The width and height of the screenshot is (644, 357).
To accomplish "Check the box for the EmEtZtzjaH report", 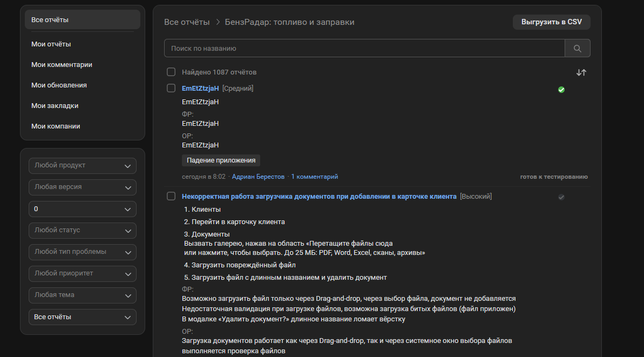I will point(171,88).
